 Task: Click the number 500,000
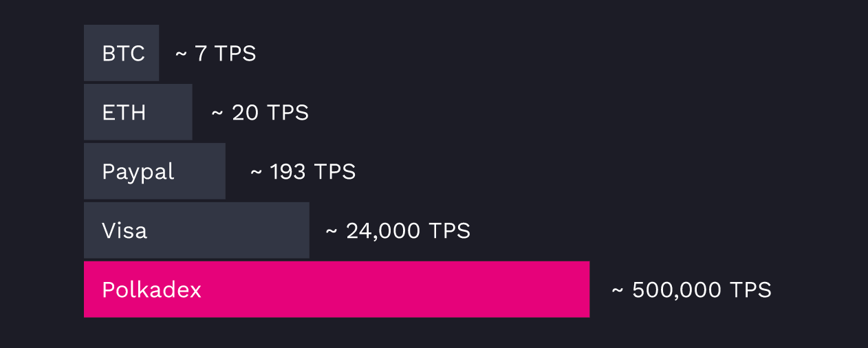pyautogui.click(x=677, y=291)
